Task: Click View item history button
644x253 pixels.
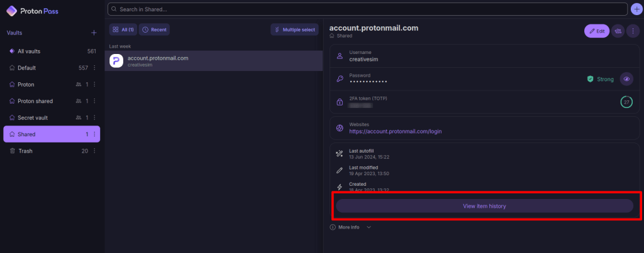Action: (x=485, y=207)
